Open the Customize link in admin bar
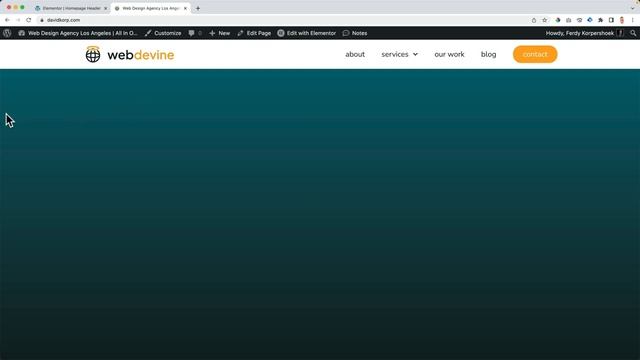This screenshot has width=640, height=360. pyautogui.click(x=163, y=33)
